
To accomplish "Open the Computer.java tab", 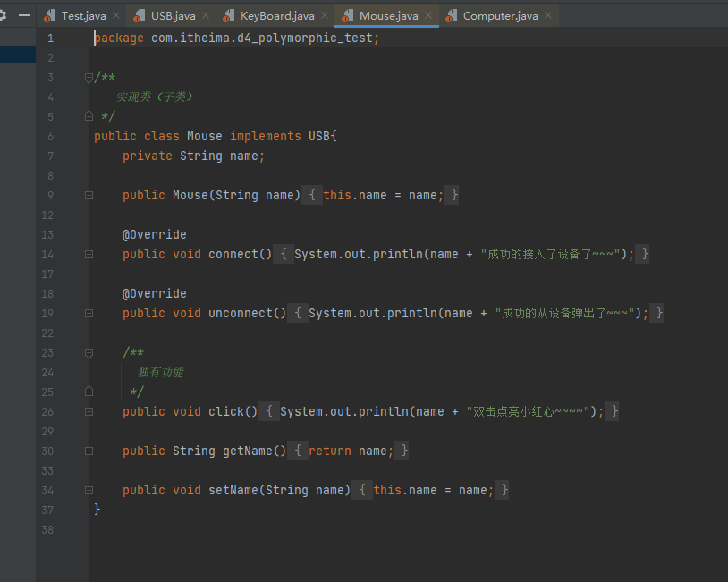I will tap(499, 16).
